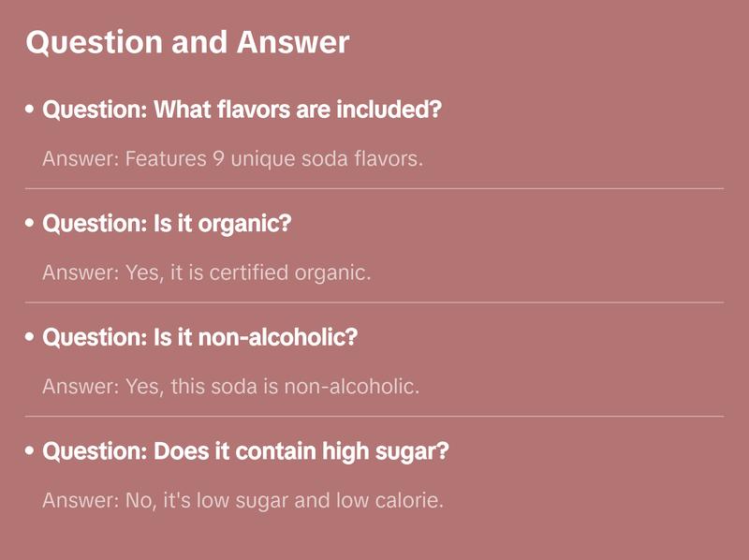Screen dimensions: 749x560
Task: Click the 'Question and Answer' heading
Action: pos(187,42)
